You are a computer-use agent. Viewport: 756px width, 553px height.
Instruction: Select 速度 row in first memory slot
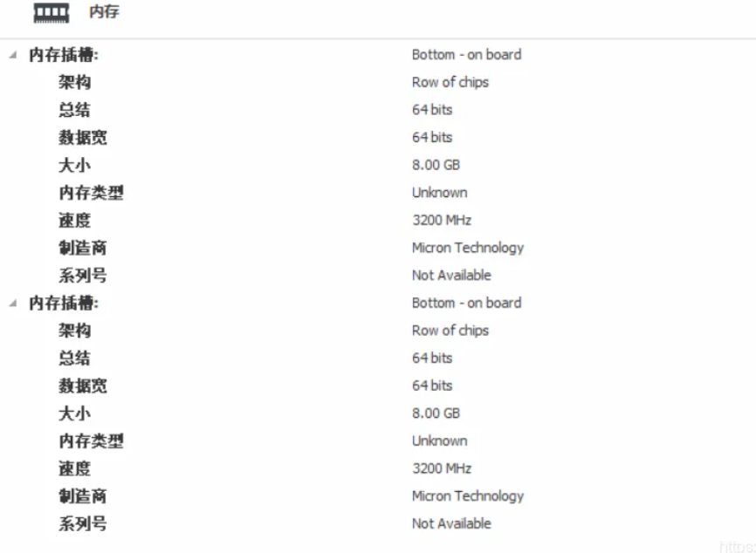click(74, 221)
